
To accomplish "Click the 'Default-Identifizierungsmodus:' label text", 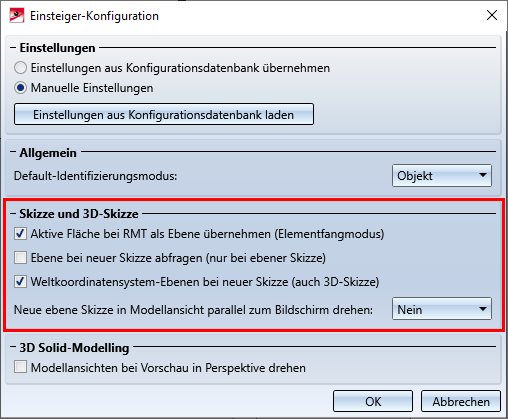I will click(95, 176).
